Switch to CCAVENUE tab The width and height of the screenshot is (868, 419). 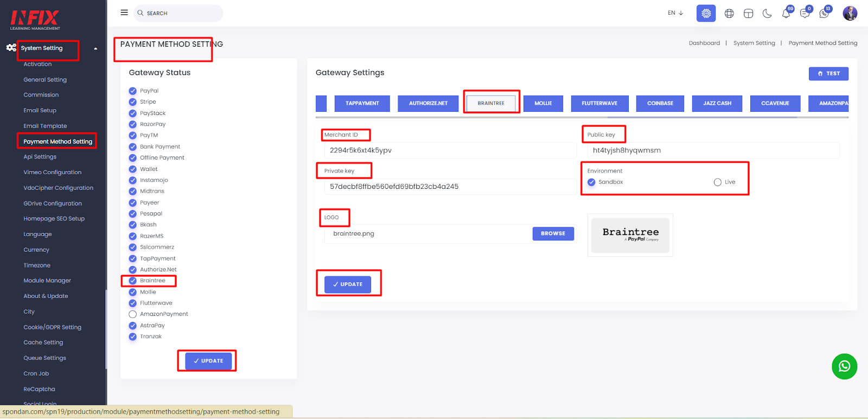[x=775, y=103]
